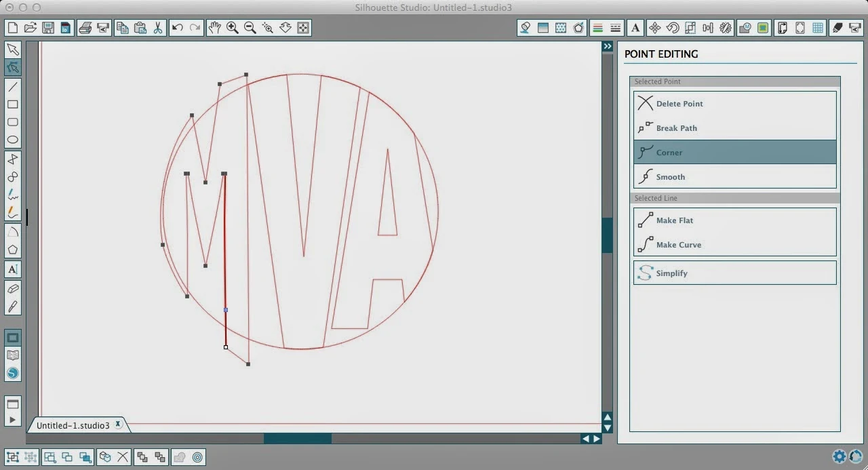Click the Select All icon
The height and width of the screenshot is (470, 868).
coord(11,457)
